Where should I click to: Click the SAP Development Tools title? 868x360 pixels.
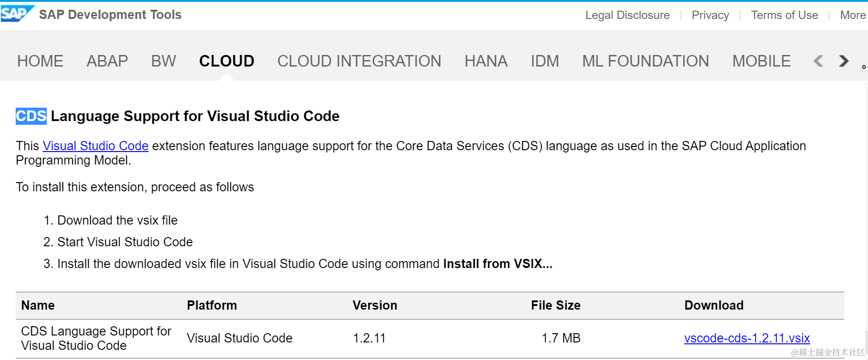[x=110, y=15]
